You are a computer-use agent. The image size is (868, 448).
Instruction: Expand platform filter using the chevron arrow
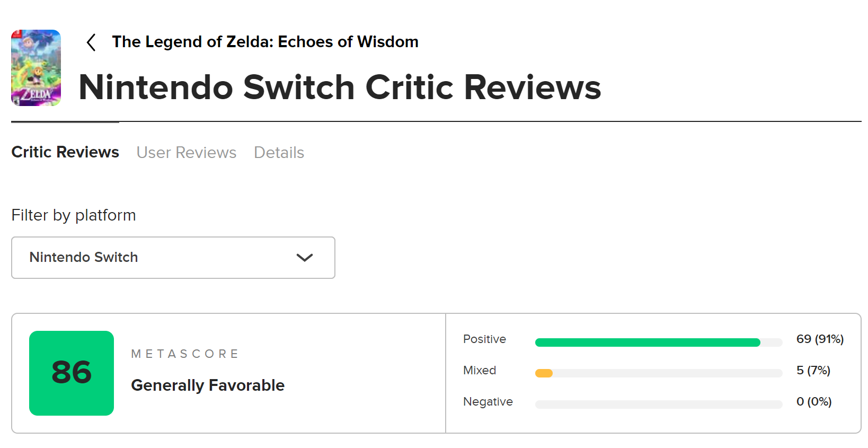pyautogui.click(x=305, y=258)
